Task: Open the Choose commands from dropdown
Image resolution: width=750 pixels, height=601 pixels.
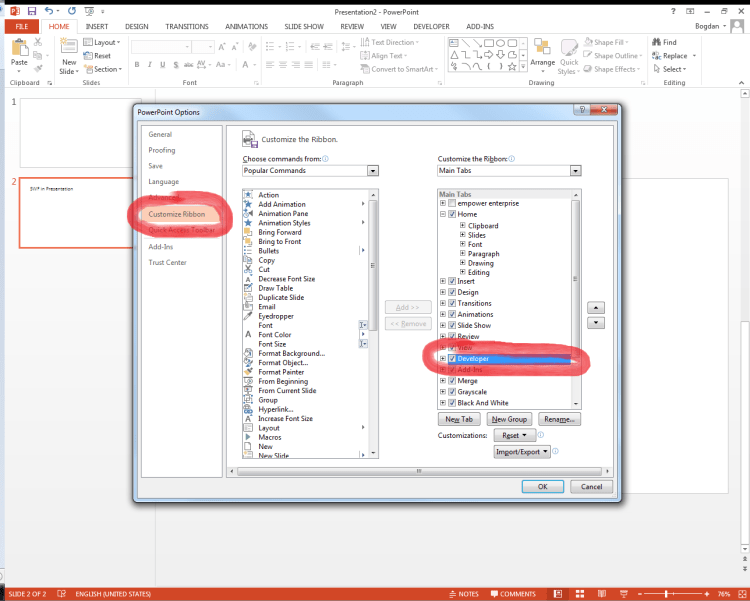Action: click(373, 171)
